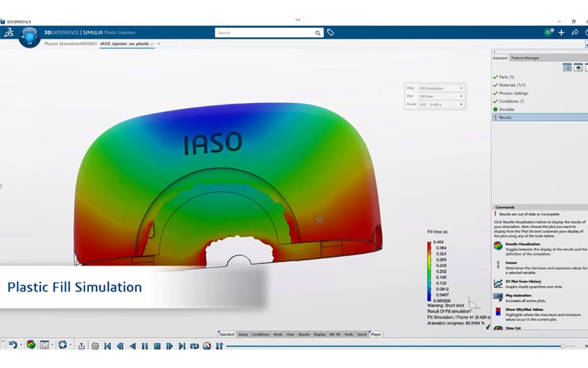Open the Conditions toolbar tab
Image resolution: width=588 pixels, height=368 pixels.
(x=260, y=334)
